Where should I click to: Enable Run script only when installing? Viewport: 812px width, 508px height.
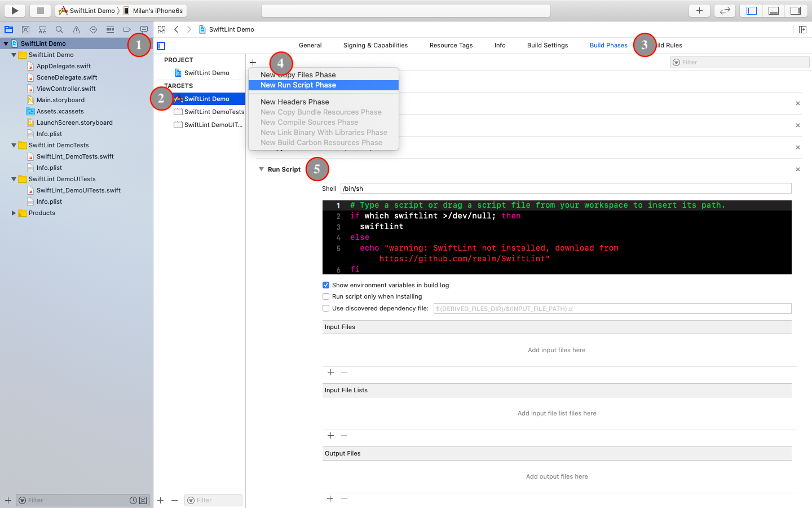(x=326, y=296)
